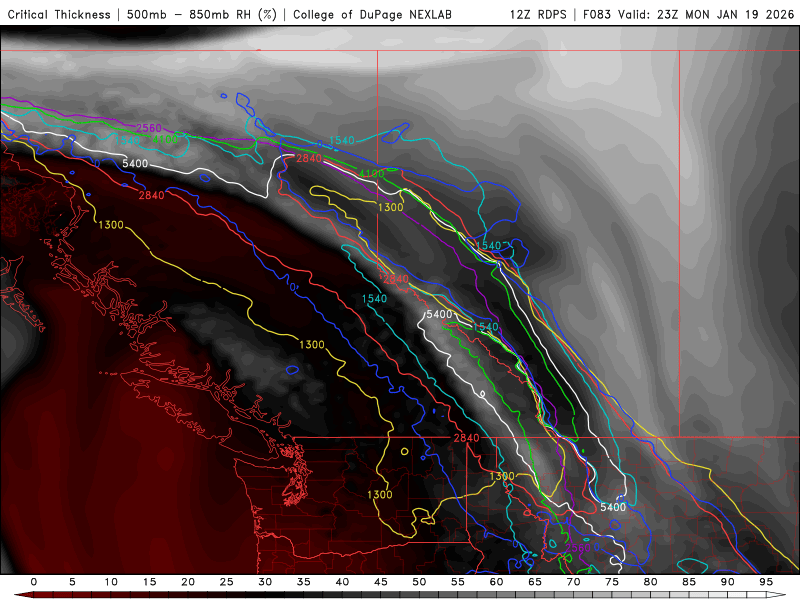Select white "5400" contour label above red "2840" offshore

(135, 164)
